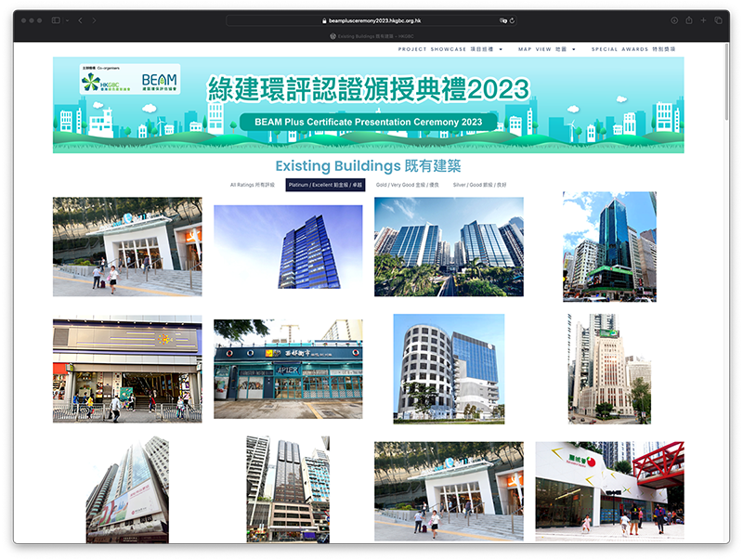This screenshot has width=743, height=560.
Task: Open twin towers with palm trees photo
Action: [449, 247]
